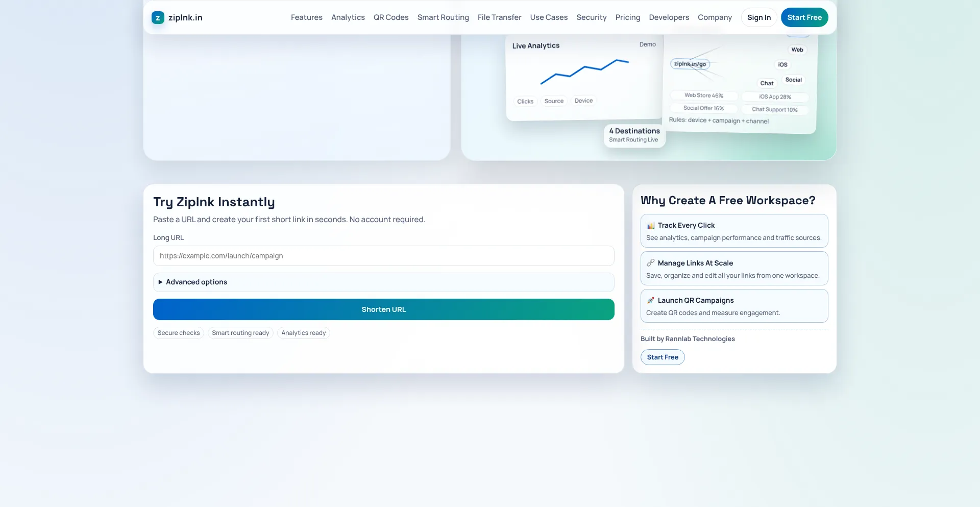Click the Shorten URL button
Screen dimensions: 980x507
(x=384, y=309)
